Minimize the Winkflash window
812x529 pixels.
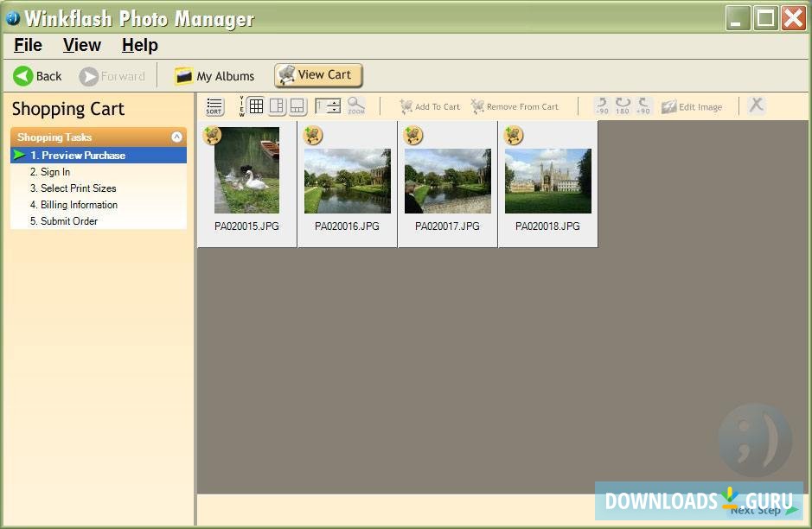pos(738,18)
